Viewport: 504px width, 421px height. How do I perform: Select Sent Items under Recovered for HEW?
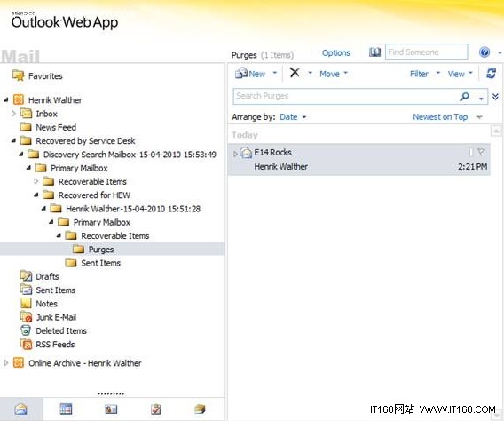(100, 263)
